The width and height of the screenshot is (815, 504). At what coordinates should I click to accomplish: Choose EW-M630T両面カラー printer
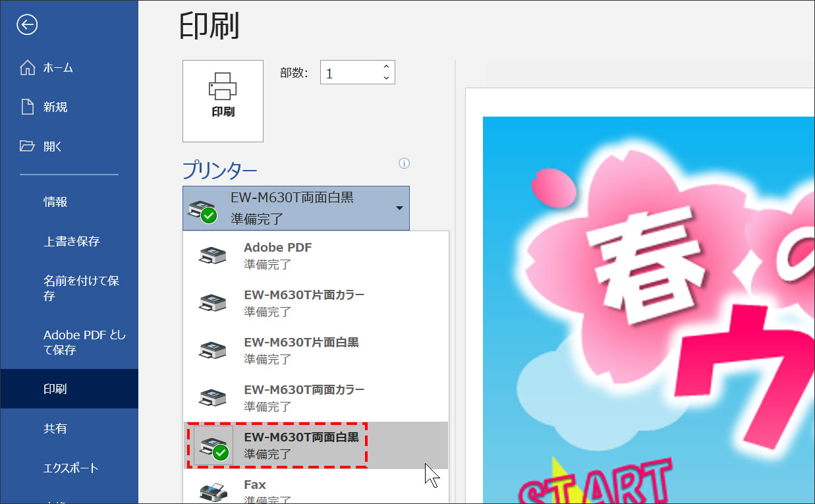[x=304, y=397]
